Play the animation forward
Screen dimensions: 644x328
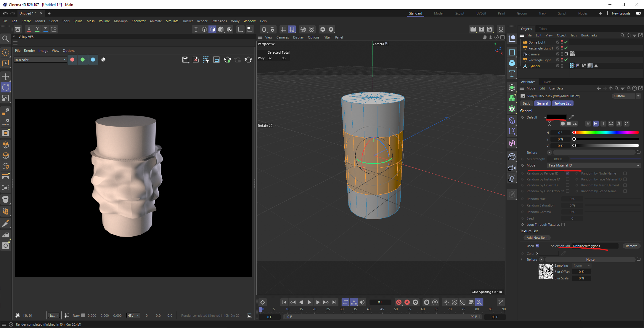pyautogui.click(x=309, y=302)
